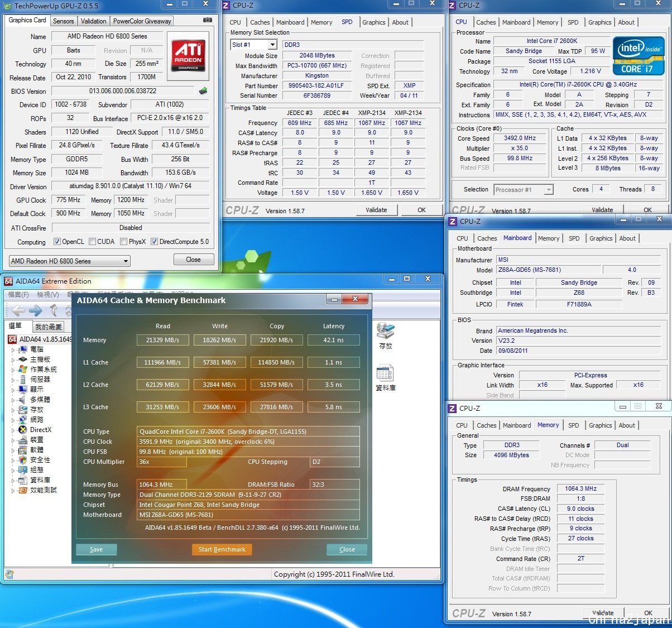The width and height of the screenshot is (672, 628).
Task: Click Save in AIDA64 benchmark
Action: 97,549
